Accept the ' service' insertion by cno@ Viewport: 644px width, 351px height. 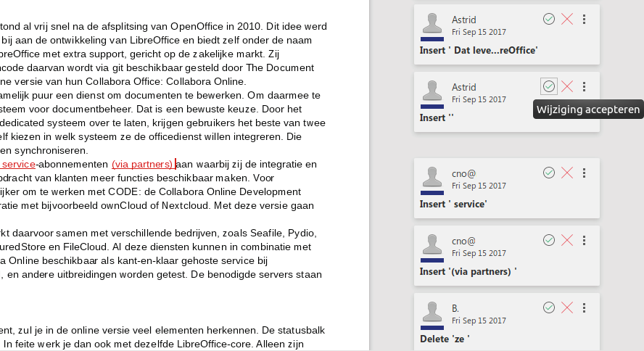[549, 172]
